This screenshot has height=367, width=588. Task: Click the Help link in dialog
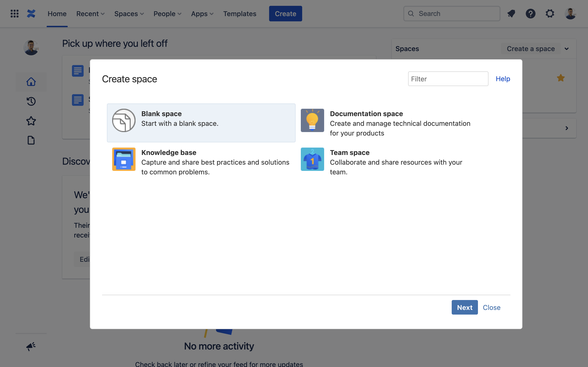[503, 79]
